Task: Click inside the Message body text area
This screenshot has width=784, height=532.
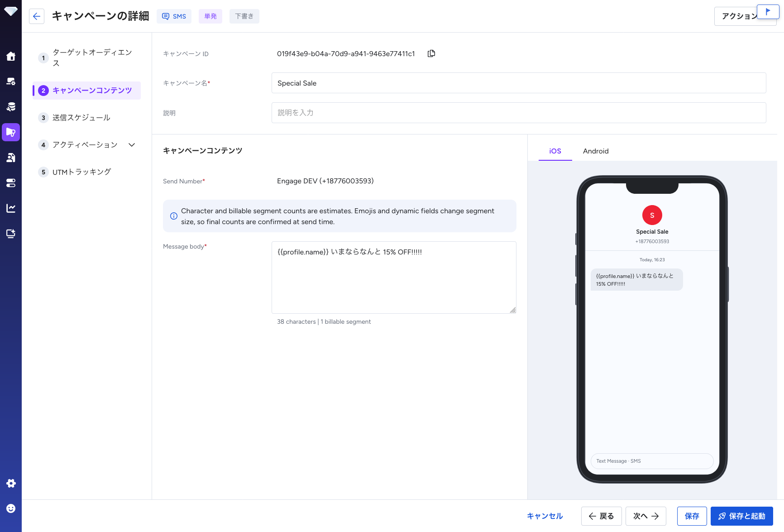Action: (394, 278)
